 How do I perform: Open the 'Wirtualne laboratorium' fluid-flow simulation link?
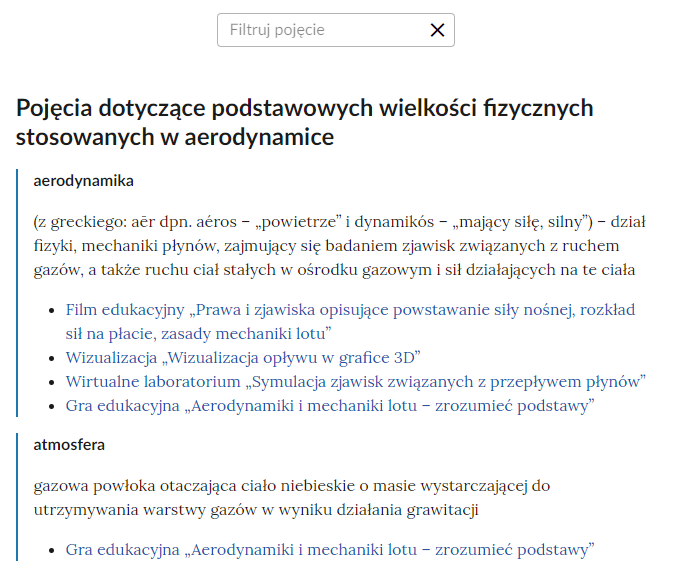[x=356, y=382]
